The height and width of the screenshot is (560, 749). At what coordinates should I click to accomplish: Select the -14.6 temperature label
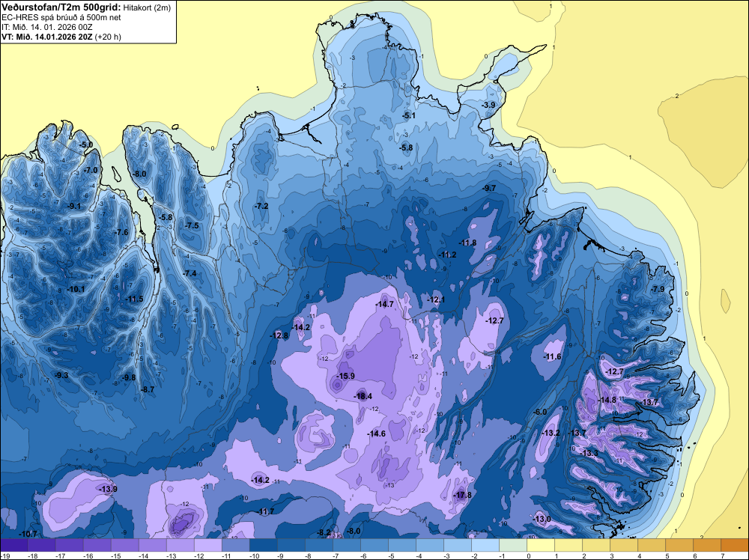coord(377,434)
